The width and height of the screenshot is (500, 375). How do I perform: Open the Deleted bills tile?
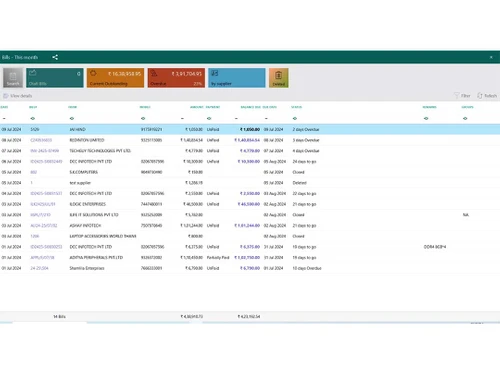click(x=279, y=78)
